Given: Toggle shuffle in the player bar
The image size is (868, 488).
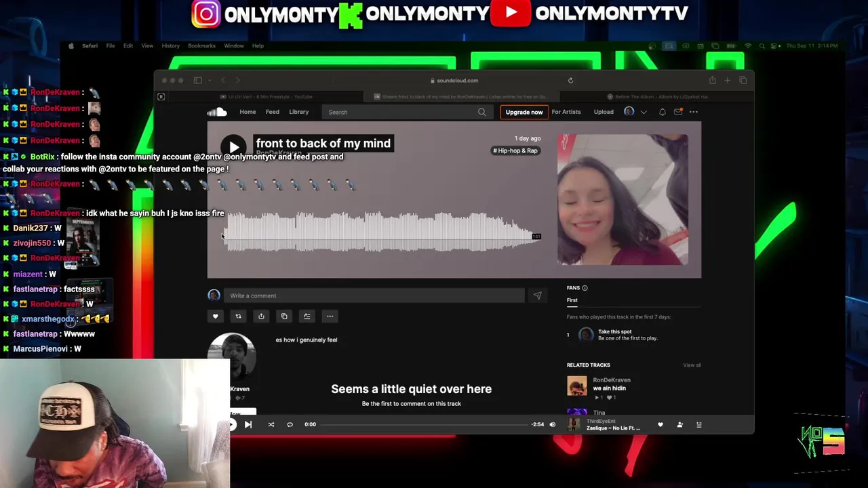Looking at the screenshot, I should 271,424.
